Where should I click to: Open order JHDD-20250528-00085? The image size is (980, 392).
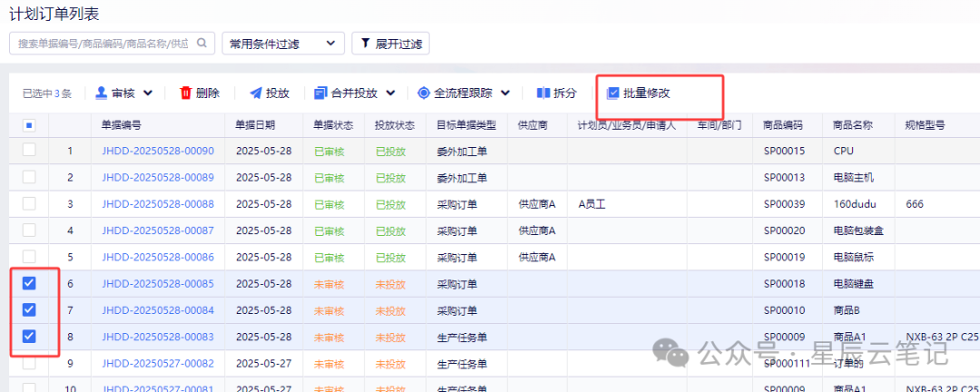(x=158, y=284)
